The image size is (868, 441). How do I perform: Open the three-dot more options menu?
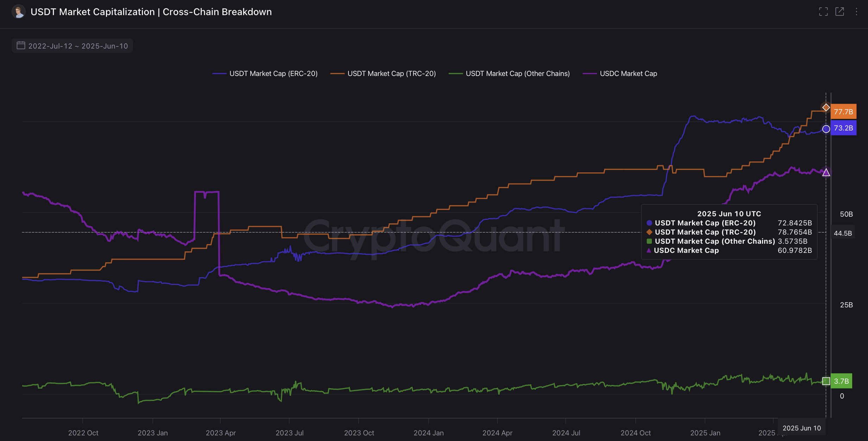pos(856,12)
